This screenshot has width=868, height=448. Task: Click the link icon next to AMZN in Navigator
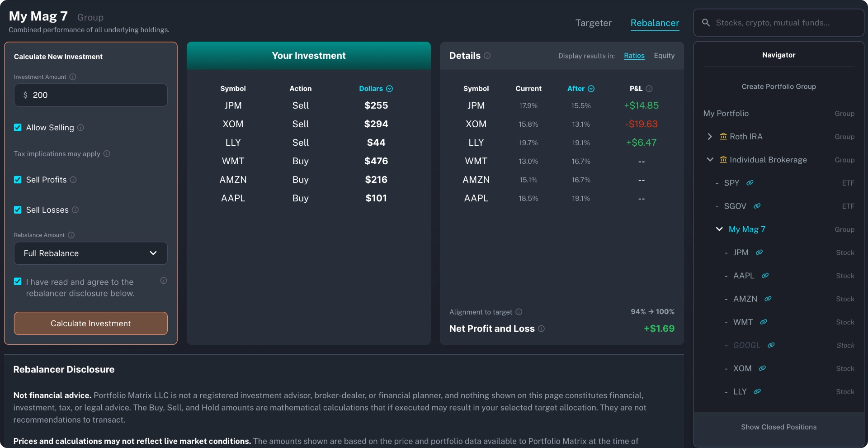768,299
